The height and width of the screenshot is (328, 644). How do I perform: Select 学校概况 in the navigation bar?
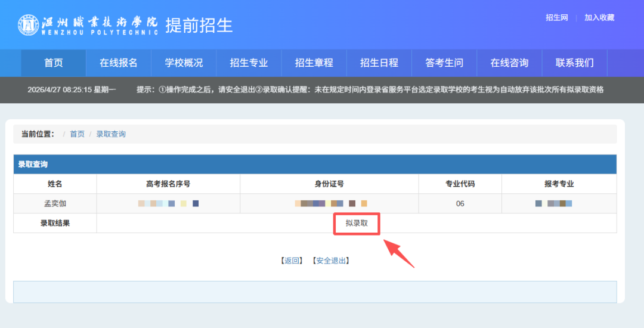(x=184, y=63)
